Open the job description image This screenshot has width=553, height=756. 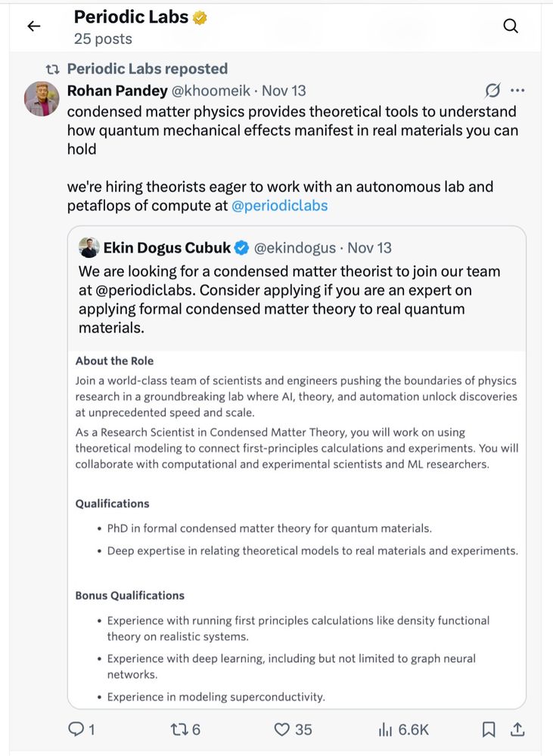tap(297, 529)
